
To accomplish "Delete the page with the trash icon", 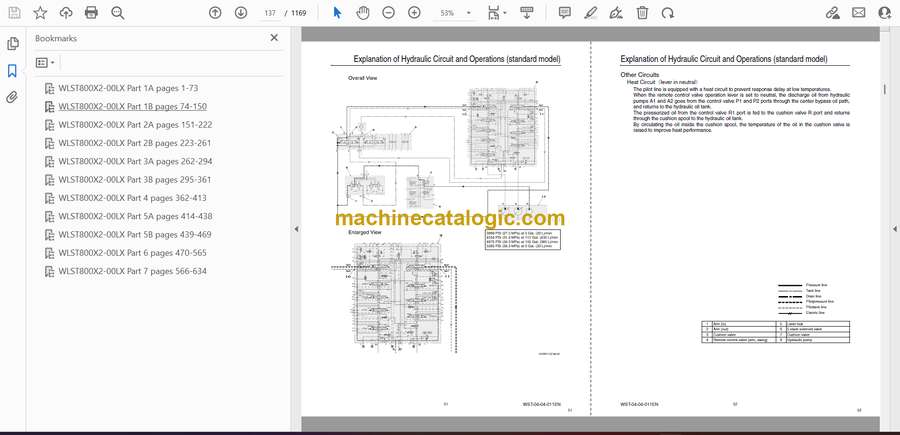I will coord(642,13).
